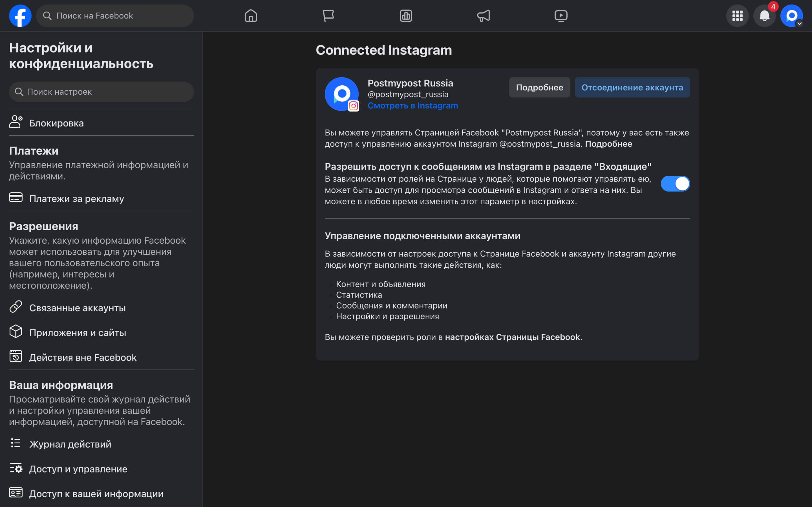Open the Ad Center megaphone icon
Image resolution: width=812 pixels, height=507 pixels.
pos(483,16)
